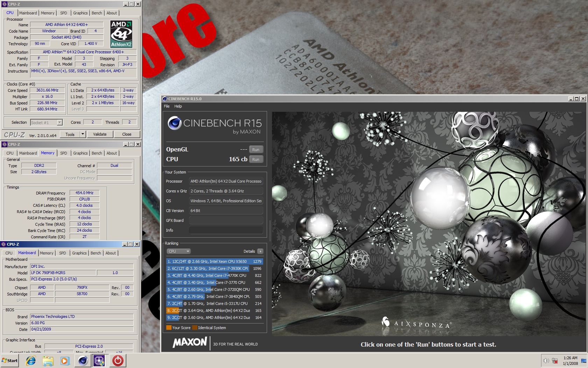The image size is (588, 368).
Task: Launch Windows Media Player from taskbar
Action: pyautogui.click(x=65, y=361)
